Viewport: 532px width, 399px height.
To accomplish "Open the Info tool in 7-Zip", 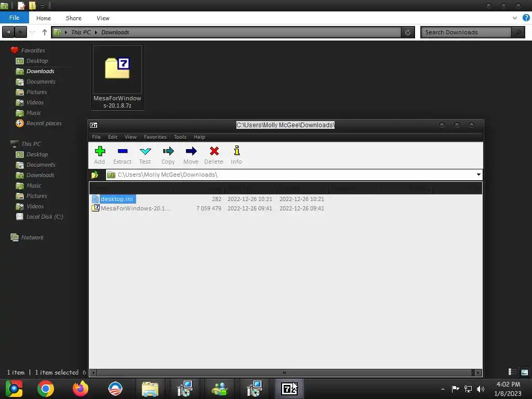I will tap(236, 155).
